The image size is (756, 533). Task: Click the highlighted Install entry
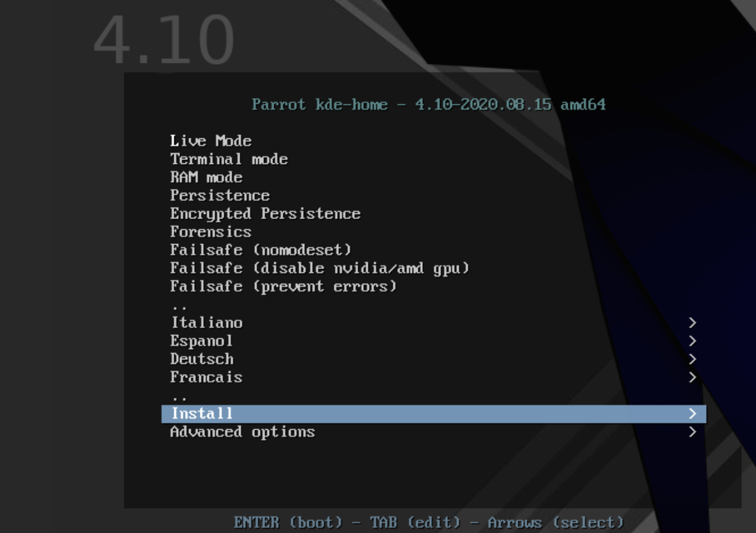point(434,414)
